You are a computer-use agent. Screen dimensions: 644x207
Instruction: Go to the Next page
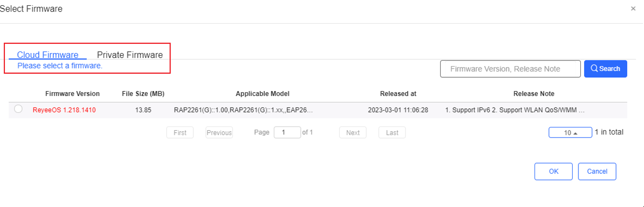coord(353,133)
